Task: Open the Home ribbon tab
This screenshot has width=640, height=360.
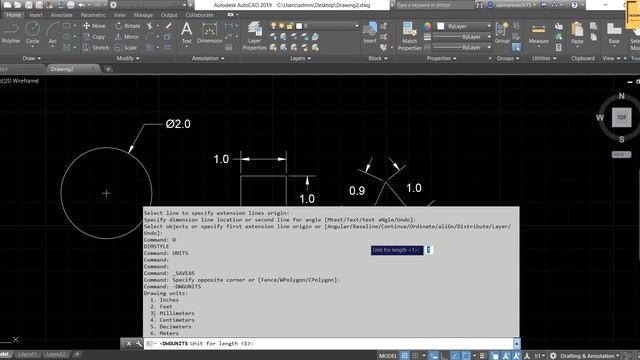Action: pyautogui.click(x=13, y=15)
